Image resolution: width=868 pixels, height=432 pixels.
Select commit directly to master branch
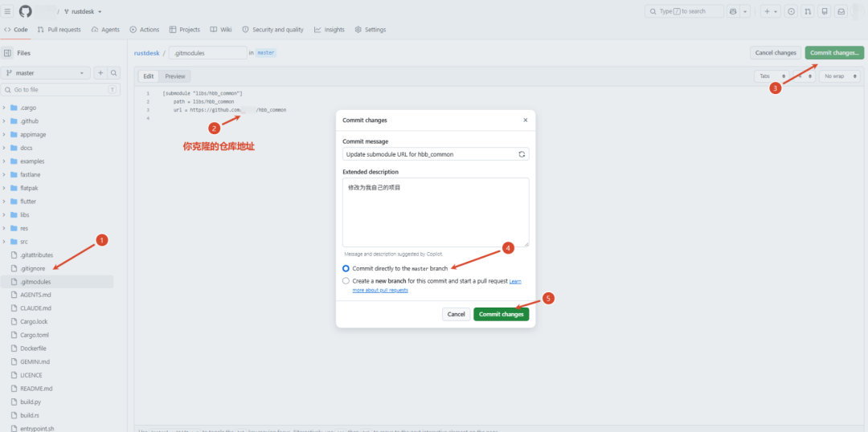pos(346,268)
